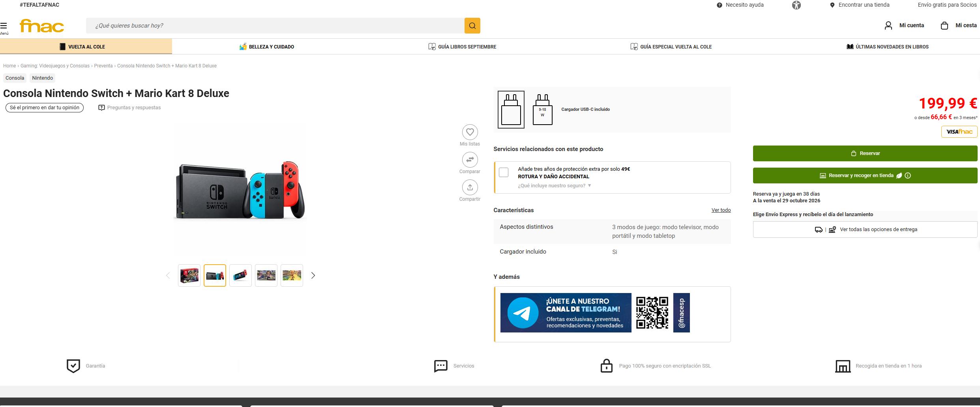This screenshot has height=407, width=980.
Task: Click the Servicios chat bubble icon
Action: coord(440,366)
